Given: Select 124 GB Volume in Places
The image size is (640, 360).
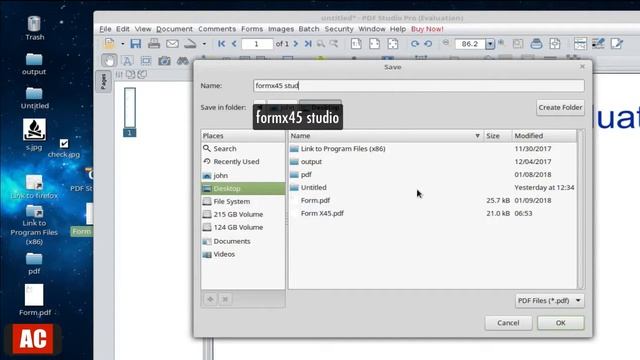Looking at the screenshot, I should click(243, 227).
